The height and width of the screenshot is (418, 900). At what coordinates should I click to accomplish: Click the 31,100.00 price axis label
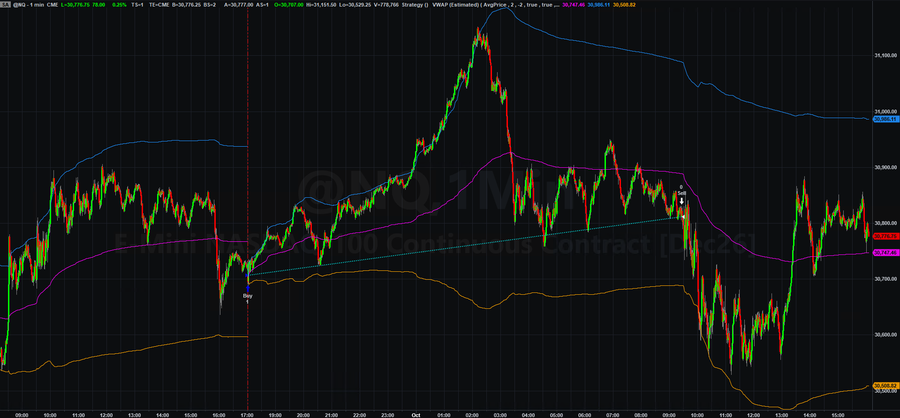tap(885, 56)
